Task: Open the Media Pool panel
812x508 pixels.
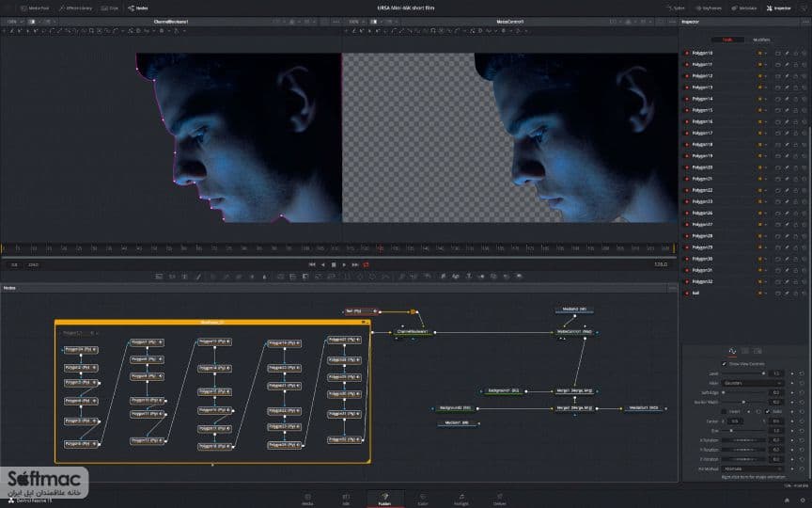Action: pyautogui.click(x=34, y=8)
